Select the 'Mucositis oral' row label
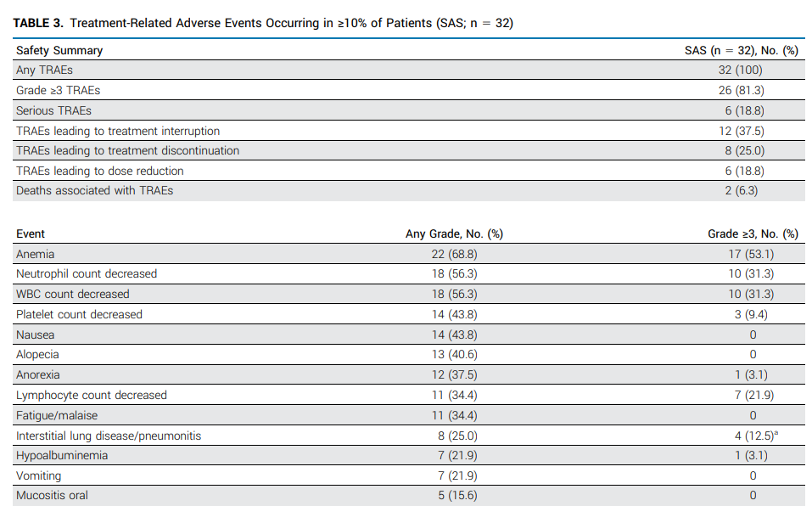 click(x=53, y=496)
